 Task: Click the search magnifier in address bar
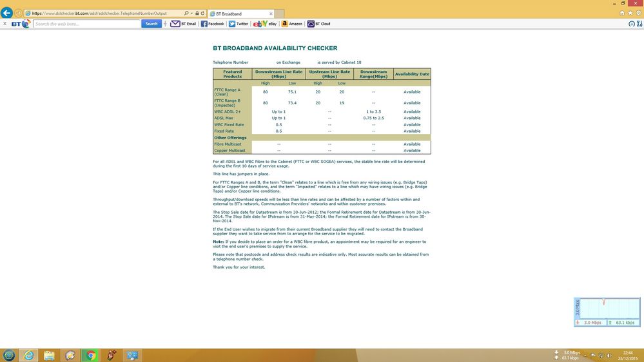pos(186,13)
